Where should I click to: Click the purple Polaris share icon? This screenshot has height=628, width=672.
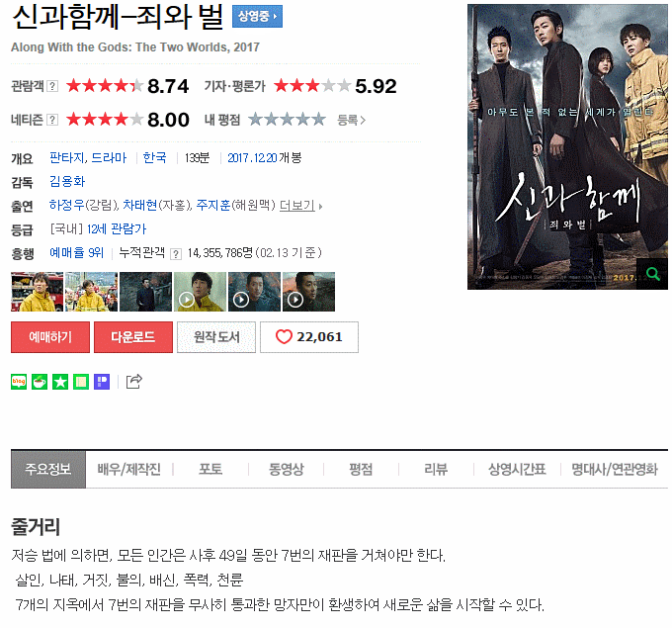102,382
